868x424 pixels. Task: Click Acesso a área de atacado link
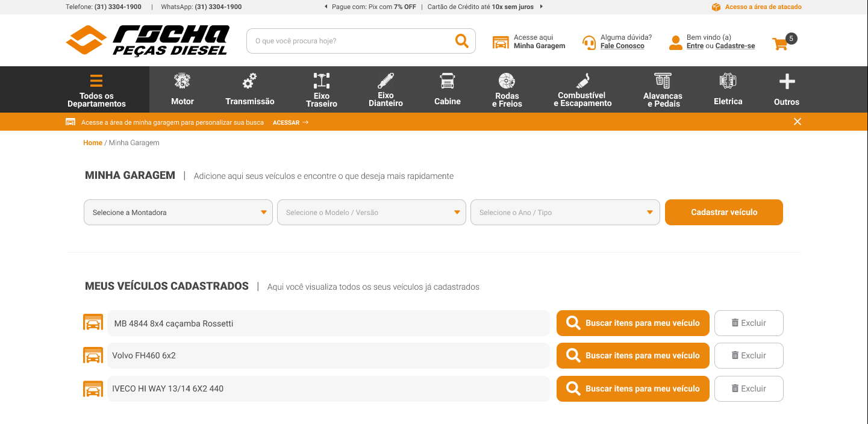point(763,7)
